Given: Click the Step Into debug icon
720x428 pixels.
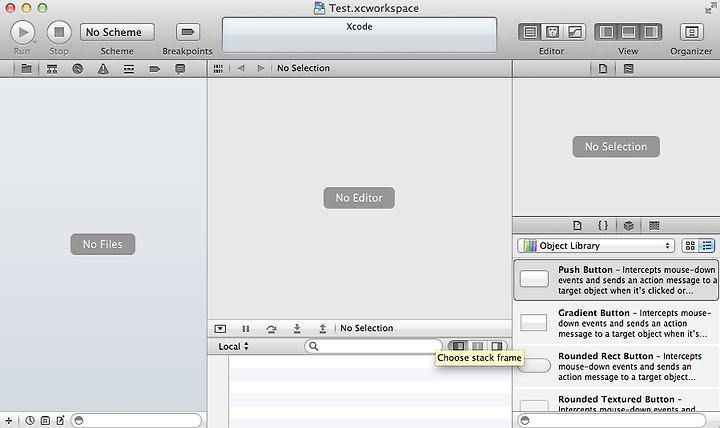Looking at the screenshot, I should coord(297,328).
